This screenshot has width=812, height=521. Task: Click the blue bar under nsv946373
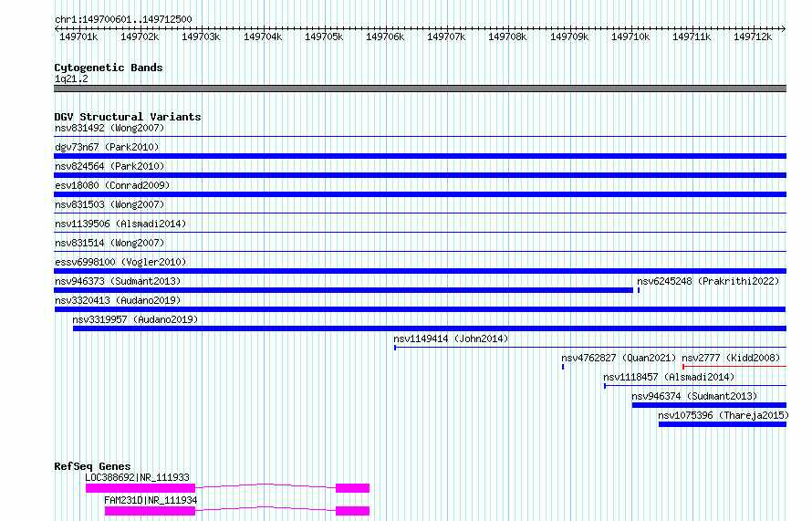pyautogui.click(x=343, y=290)
